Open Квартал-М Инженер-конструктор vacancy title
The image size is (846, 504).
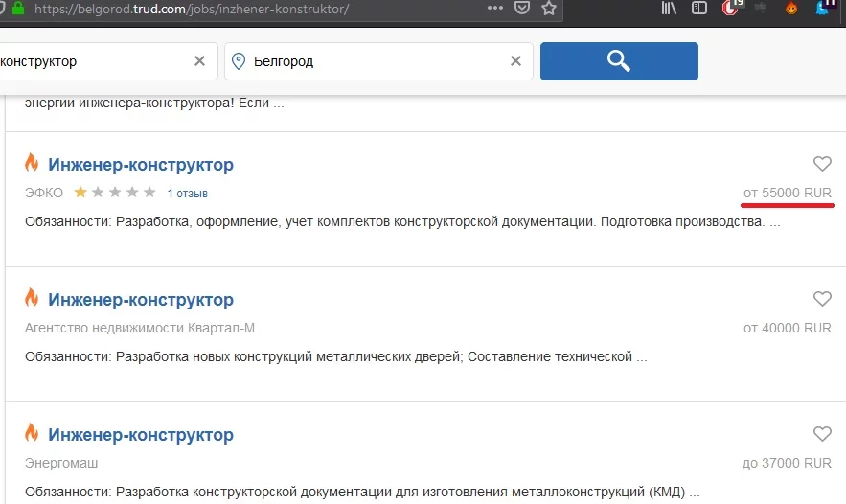(141, 300)
